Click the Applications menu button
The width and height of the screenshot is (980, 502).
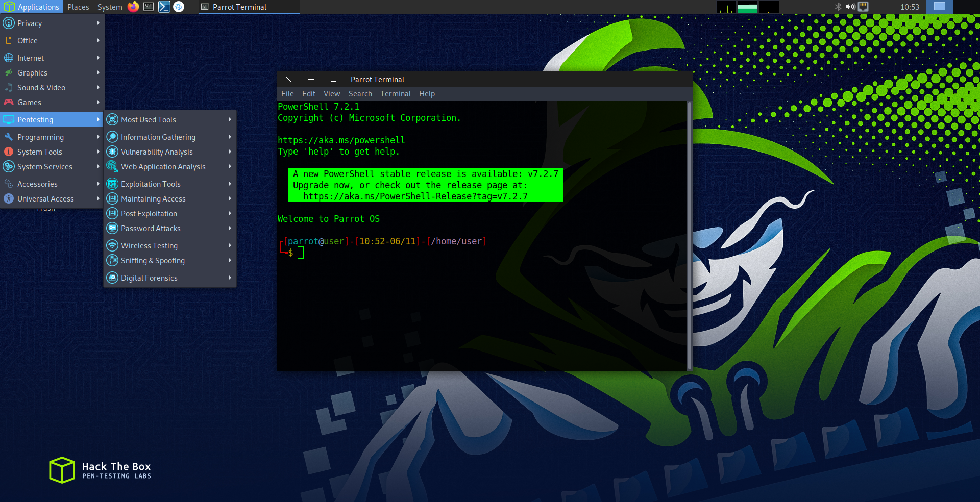32,7
